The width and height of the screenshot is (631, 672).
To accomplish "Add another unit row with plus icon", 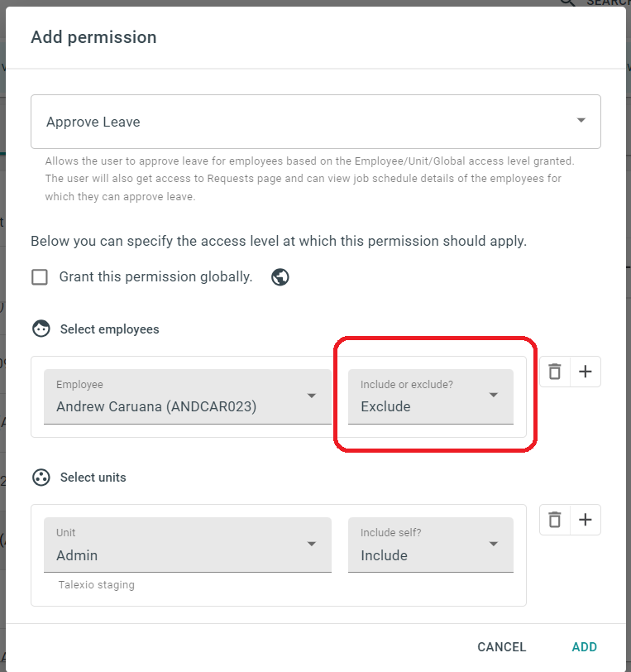I will [586, 520].
